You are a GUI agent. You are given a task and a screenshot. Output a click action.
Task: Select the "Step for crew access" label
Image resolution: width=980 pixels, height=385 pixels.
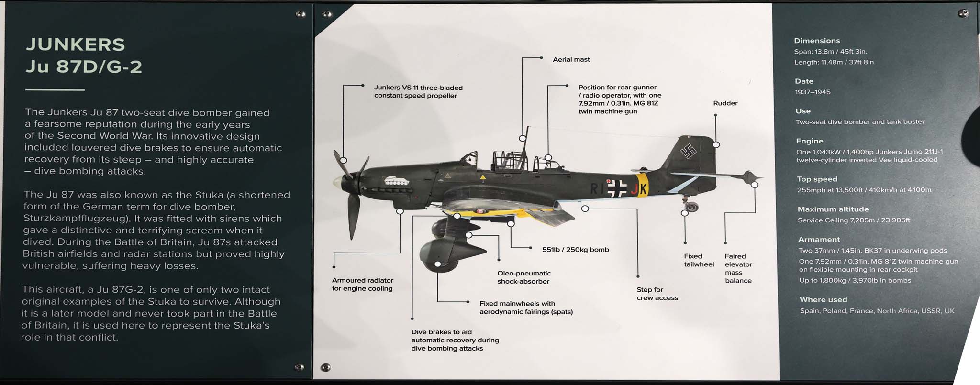(657, 294)
